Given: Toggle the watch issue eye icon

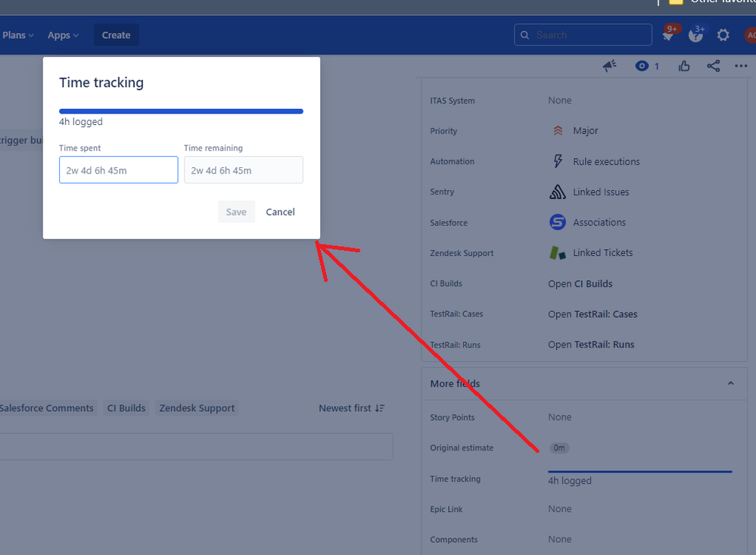Looking at the screenshot, I should tap(642, 66).
